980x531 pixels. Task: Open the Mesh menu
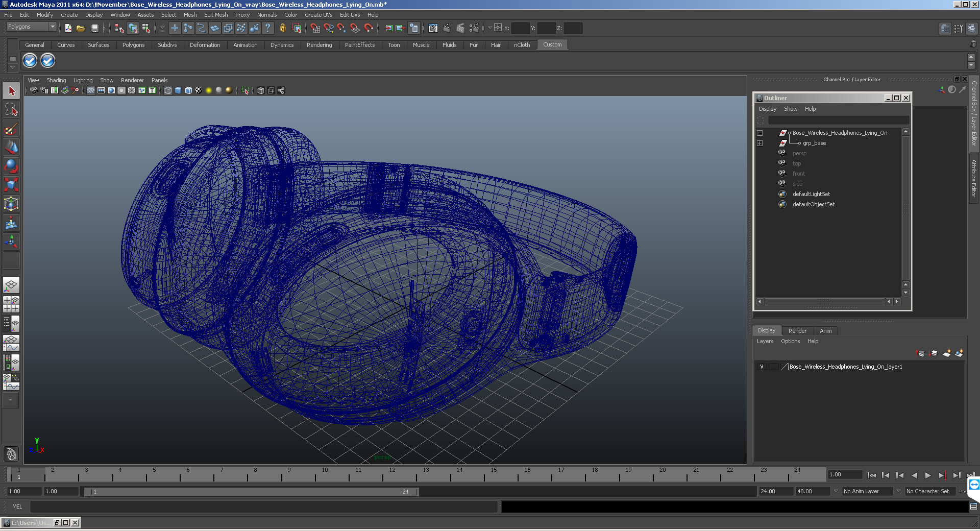pyautogui.click(x=190, y=15)
